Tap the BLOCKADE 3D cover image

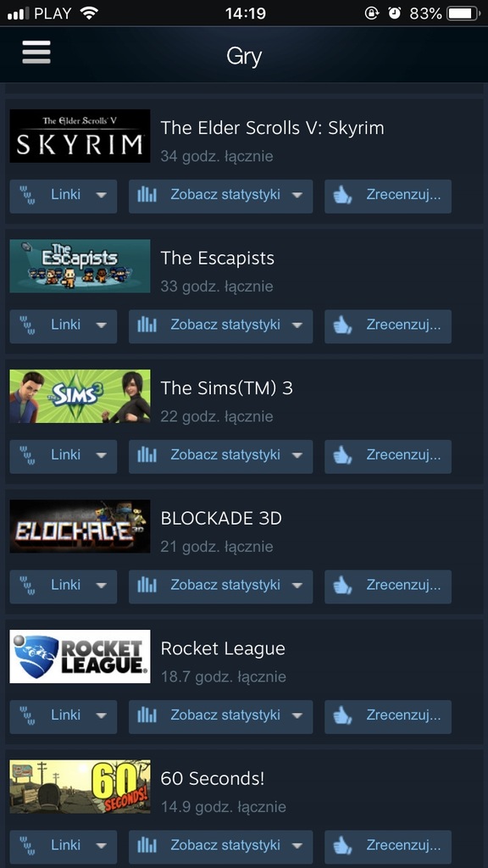[80, 526]
